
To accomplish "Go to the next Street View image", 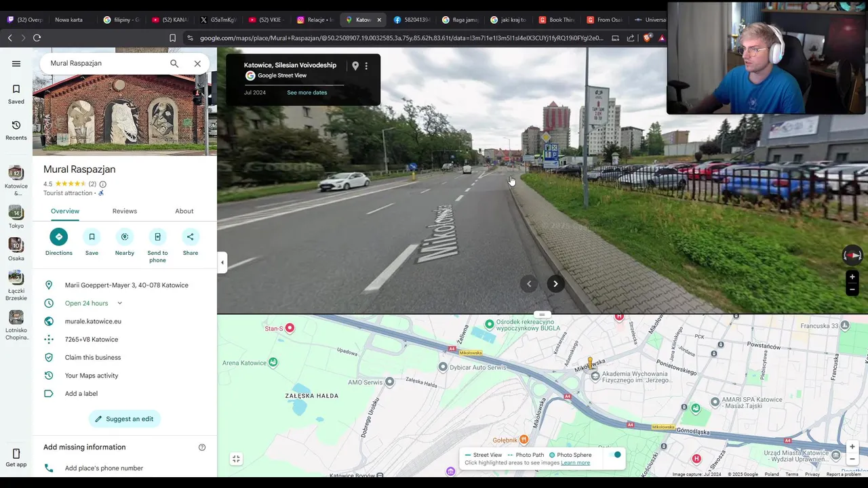I will point(555,284).
